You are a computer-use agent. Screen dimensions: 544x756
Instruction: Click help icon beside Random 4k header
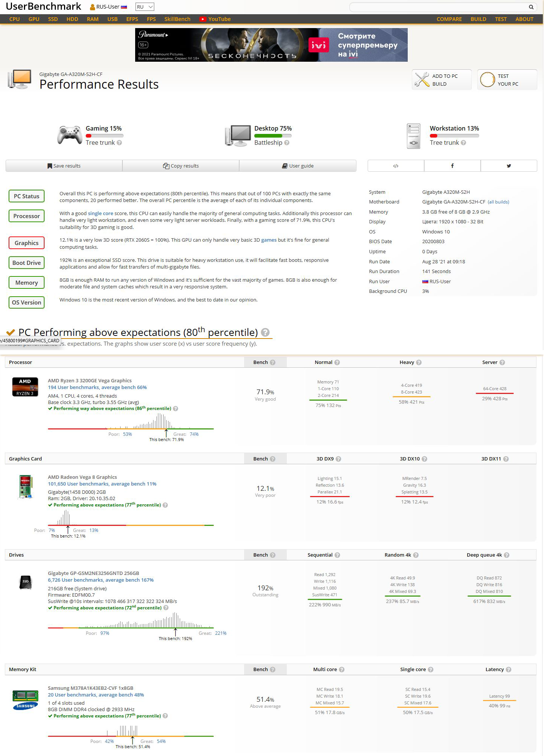pos(416,555)
